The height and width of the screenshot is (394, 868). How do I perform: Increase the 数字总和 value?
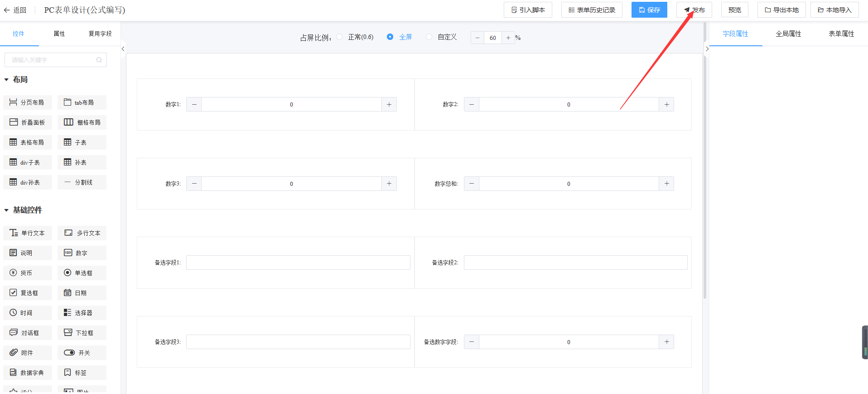click(666, 184)
